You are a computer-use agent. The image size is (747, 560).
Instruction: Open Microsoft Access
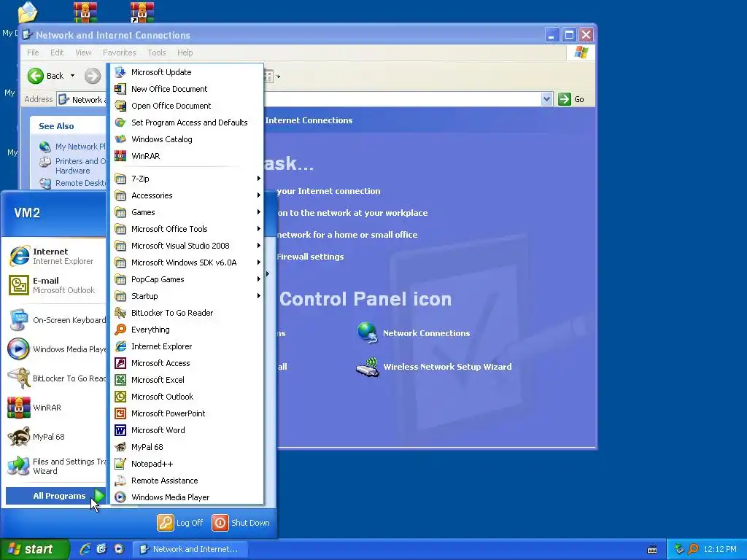pyautogui.click(x=187, y=363)
